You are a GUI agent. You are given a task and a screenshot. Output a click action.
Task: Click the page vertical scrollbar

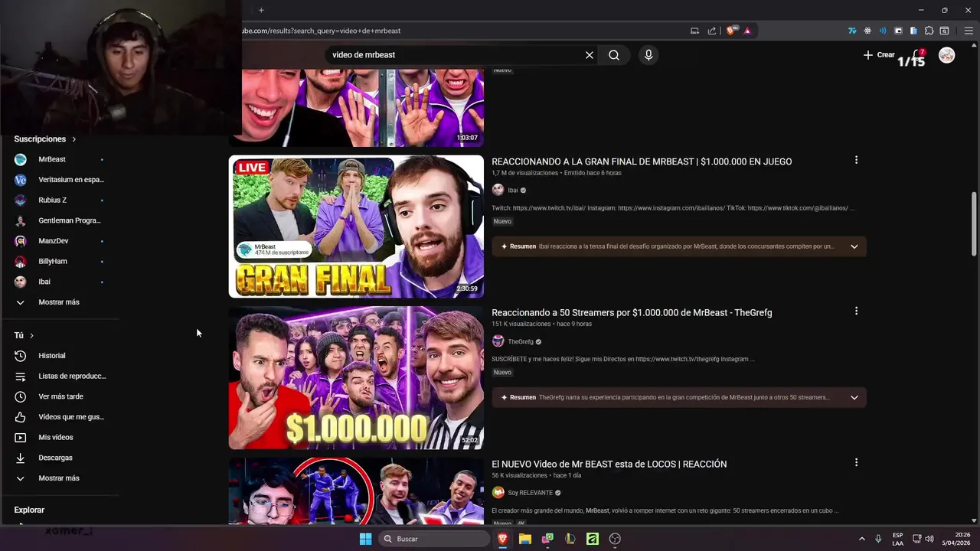coord(974,223)
